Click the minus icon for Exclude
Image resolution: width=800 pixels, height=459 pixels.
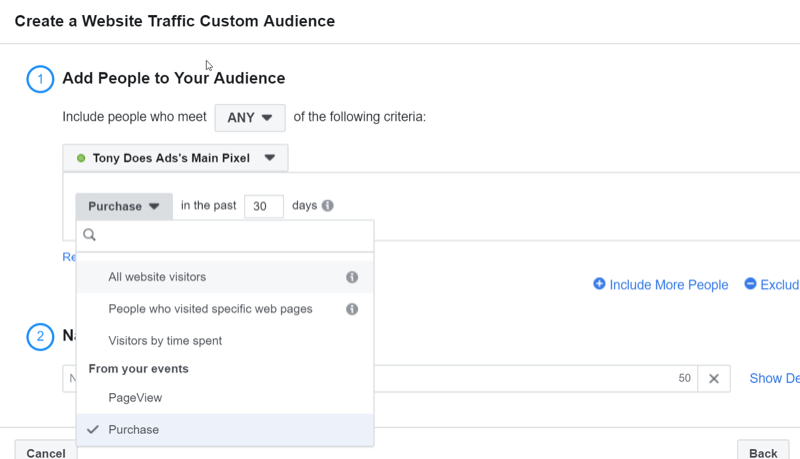(750, 284)
